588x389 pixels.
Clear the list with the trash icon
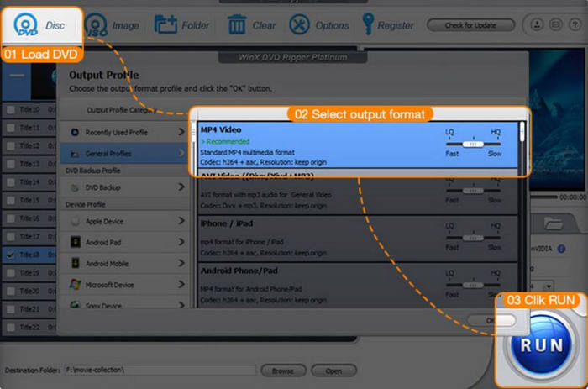237,24
